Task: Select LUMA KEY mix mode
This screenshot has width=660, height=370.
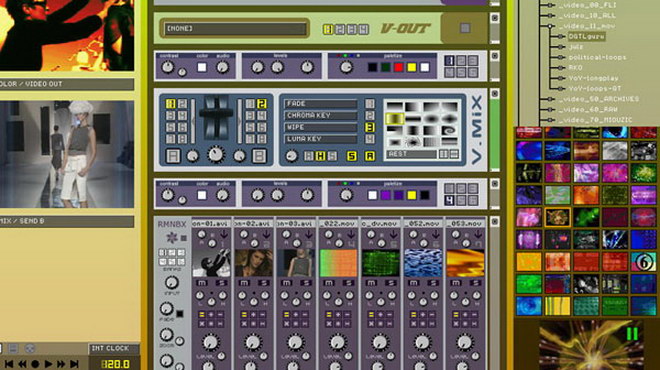Action: point(321,139)
